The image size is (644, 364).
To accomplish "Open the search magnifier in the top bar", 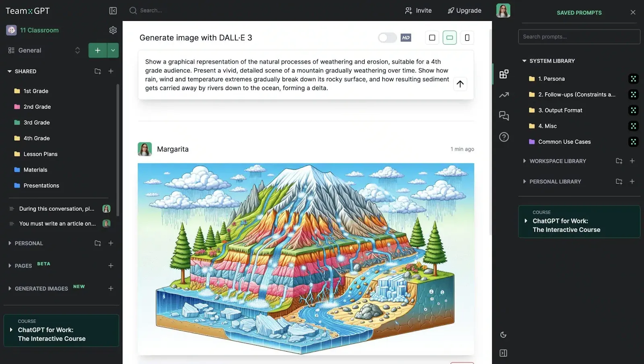I will (133, 10).
